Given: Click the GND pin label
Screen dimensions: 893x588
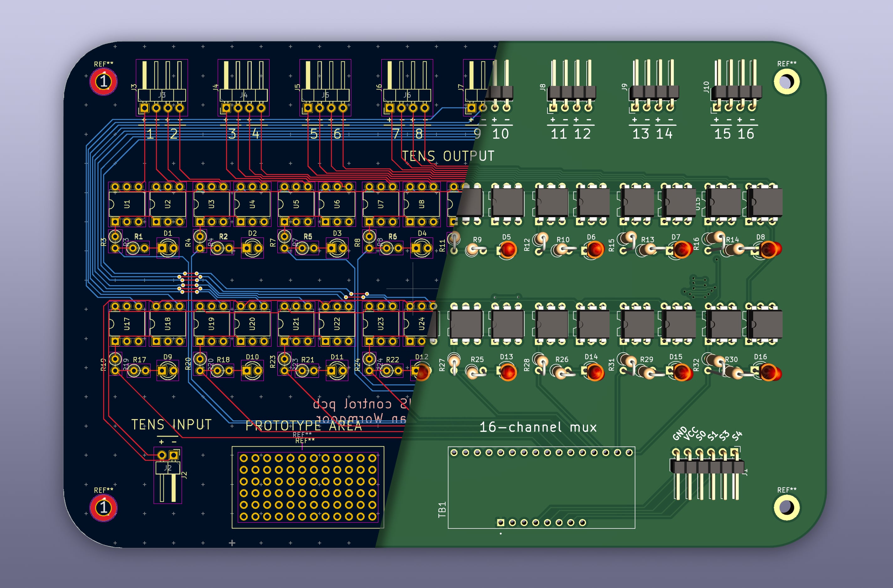Looking at the screenshot, I should [679, 433].
